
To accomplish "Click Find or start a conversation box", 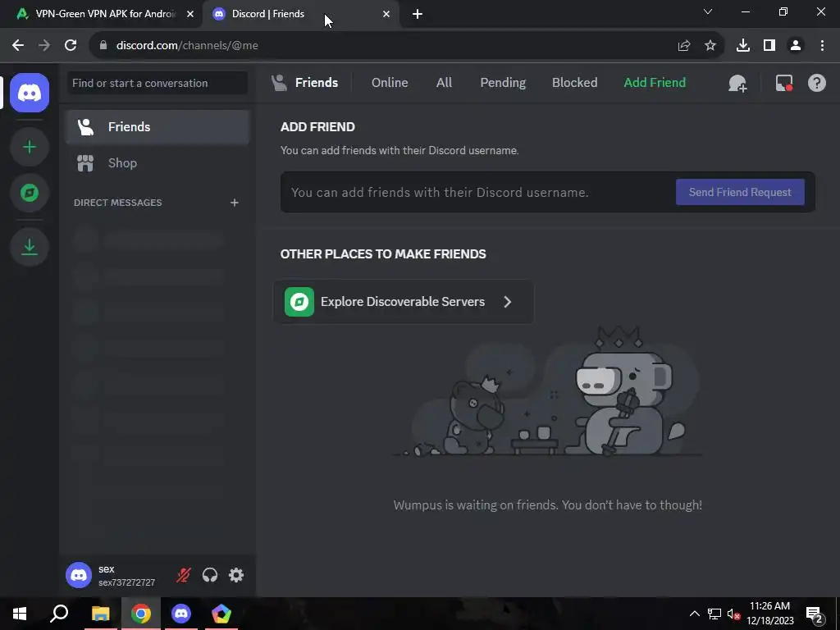I will tap(157, 83).
